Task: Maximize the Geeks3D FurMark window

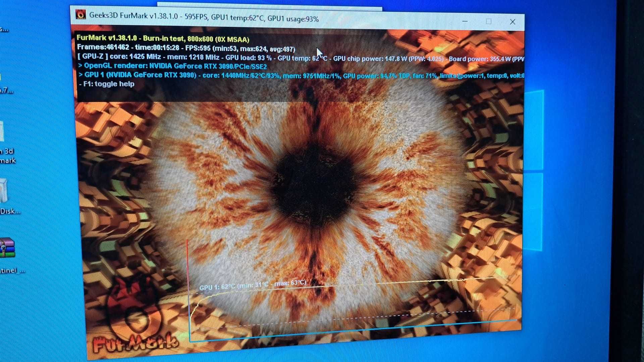Action: tap(489, 22)
